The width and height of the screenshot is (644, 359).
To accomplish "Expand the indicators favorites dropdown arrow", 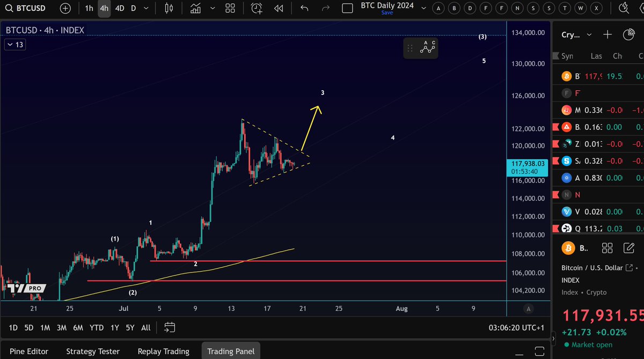I will point(214,9).
